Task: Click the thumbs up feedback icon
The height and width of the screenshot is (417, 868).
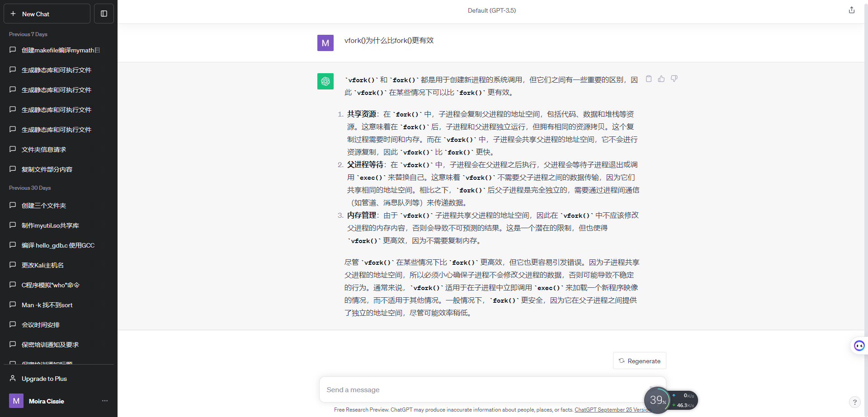Action: [661, 79]
